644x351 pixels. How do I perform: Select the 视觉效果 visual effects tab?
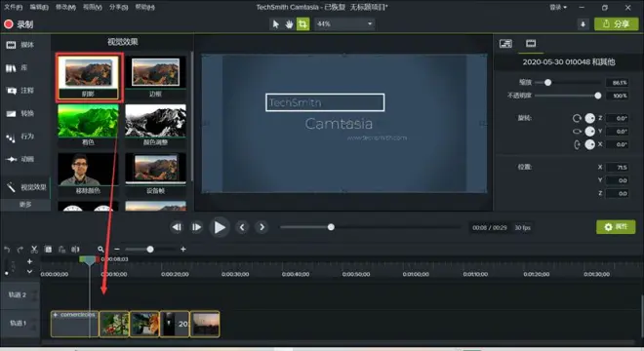coord(25,187)
